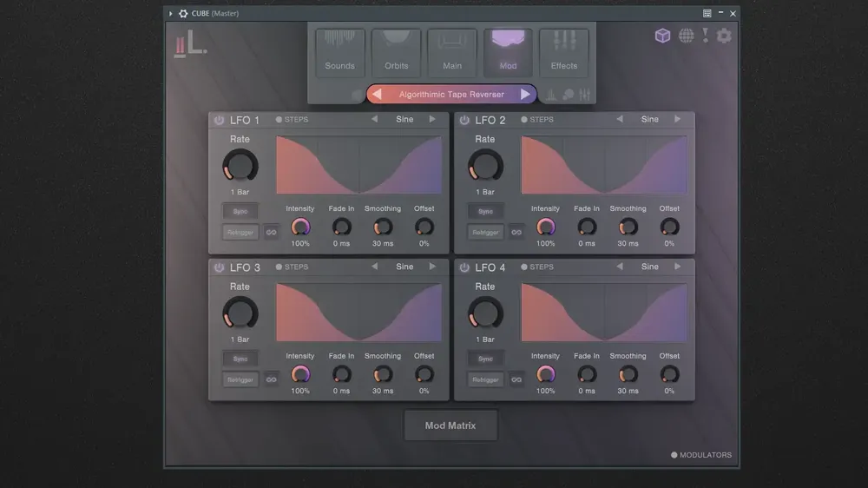
Task: Click Retrigger button in LFO 1
Action: pos(240,232)
